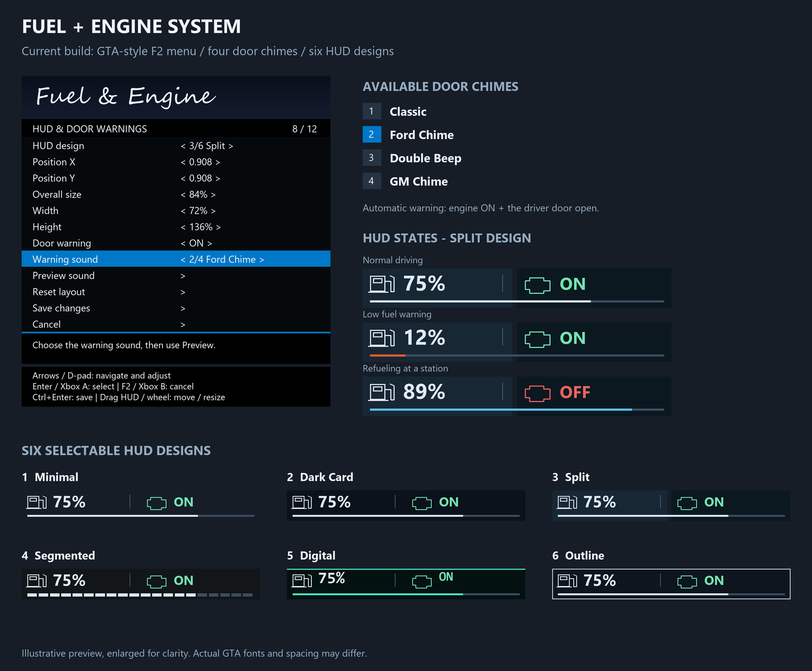Select the Save changes menu row

coord(176,308)
